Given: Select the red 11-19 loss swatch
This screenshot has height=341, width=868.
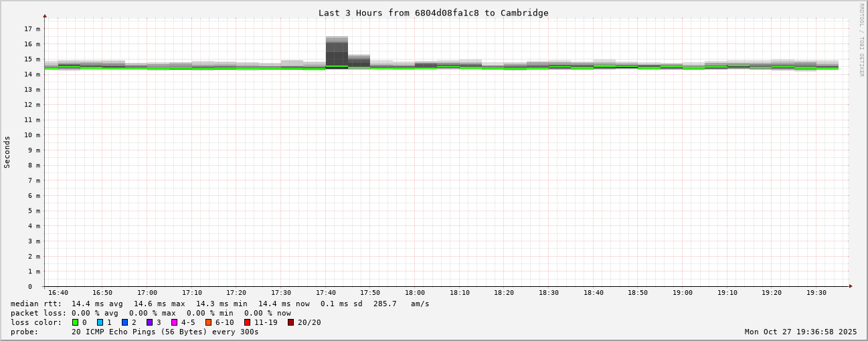Looking at the screenshot, I should point(248,322).
